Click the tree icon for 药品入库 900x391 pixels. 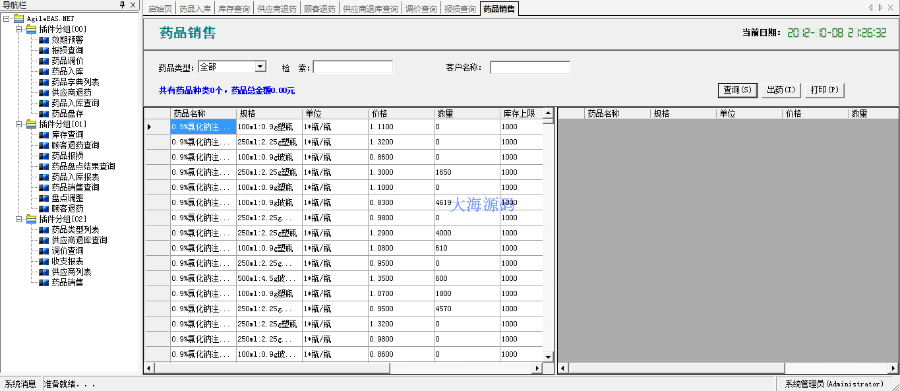pyautogui.click(x=44, y=72)
